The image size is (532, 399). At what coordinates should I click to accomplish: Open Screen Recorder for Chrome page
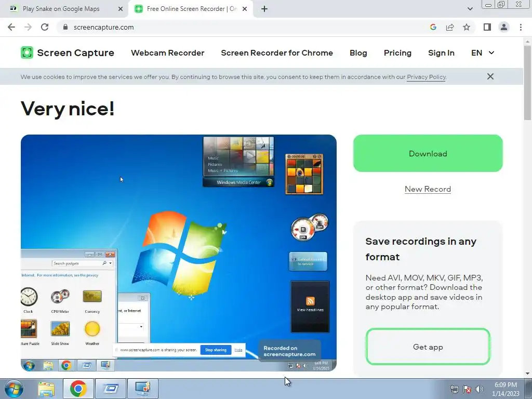coord(277,53)
